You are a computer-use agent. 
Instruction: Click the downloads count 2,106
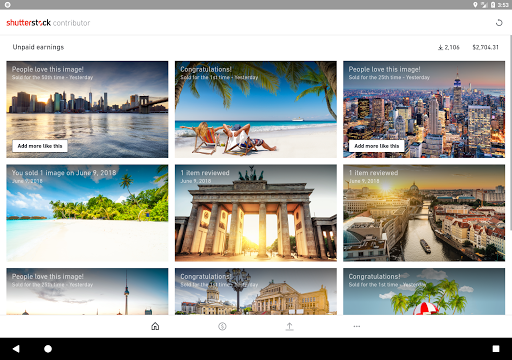449,47
